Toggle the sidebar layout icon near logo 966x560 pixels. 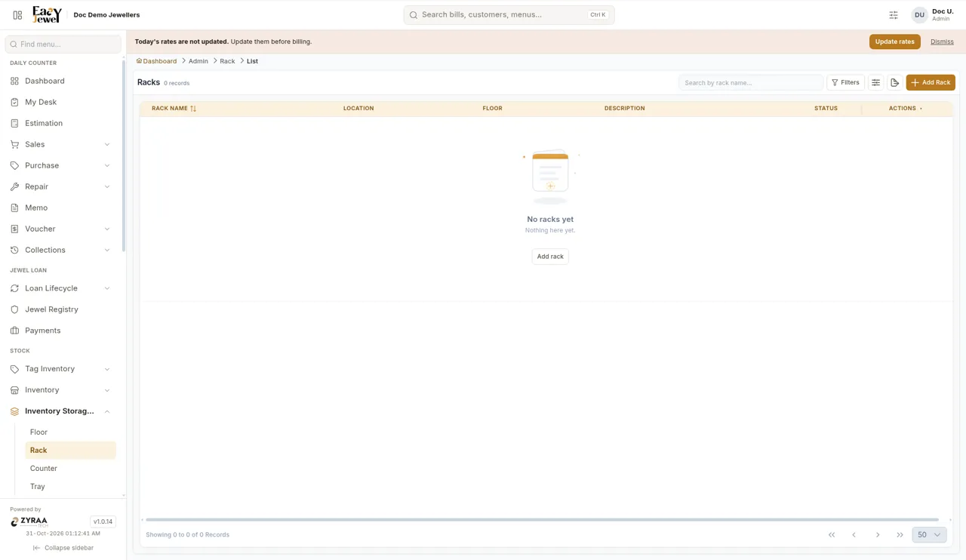pyautogui.click(x=17, y=15)
